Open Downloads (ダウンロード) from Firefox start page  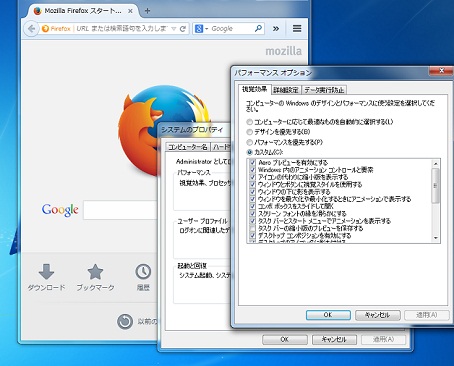tap(46, 277)
